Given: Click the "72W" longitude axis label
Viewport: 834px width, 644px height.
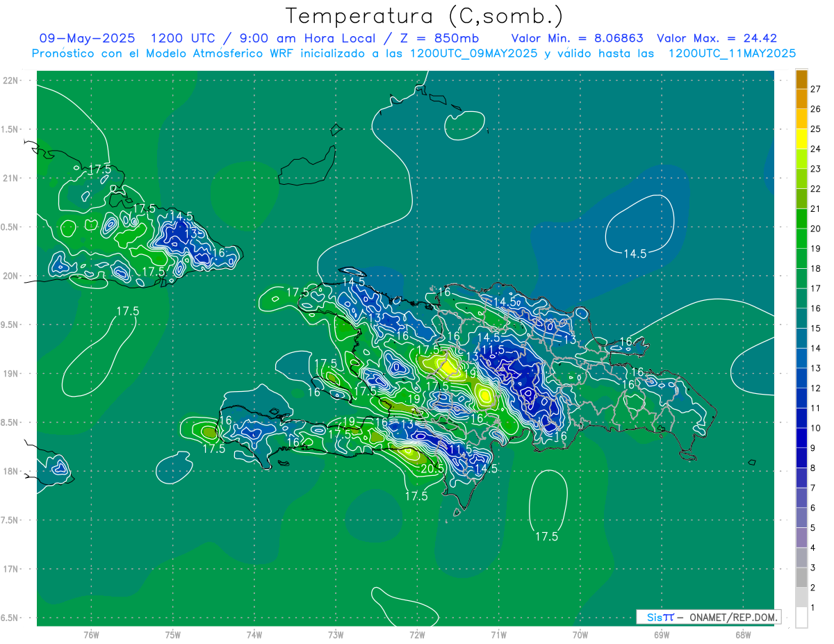Looking at the screenshot, I should [x=417, y=634].
